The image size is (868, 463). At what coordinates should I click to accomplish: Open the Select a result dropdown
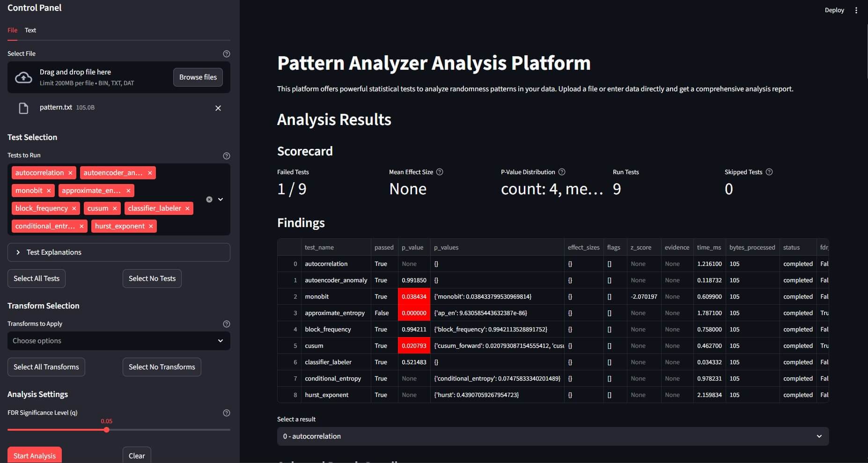(552, 436)
